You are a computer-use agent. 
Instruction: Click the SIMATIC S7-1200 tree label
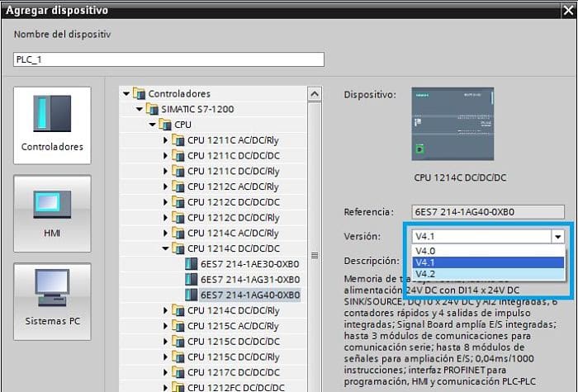(x=197, y=109)
